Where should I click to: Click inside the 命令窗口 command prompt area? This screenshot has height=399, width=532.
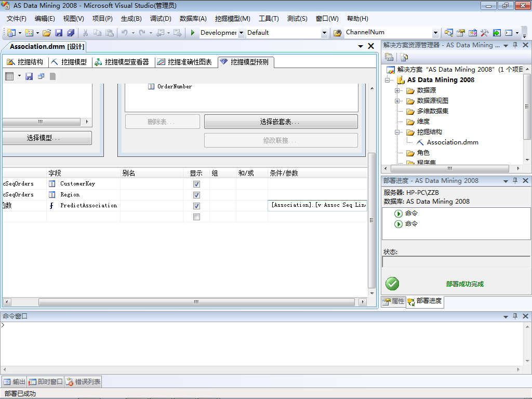261,343
